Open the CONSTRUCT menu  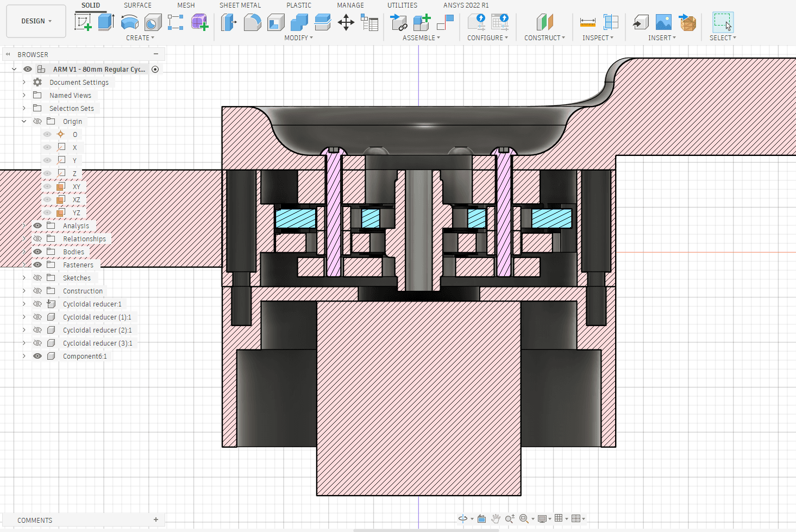tap(544, 38)
